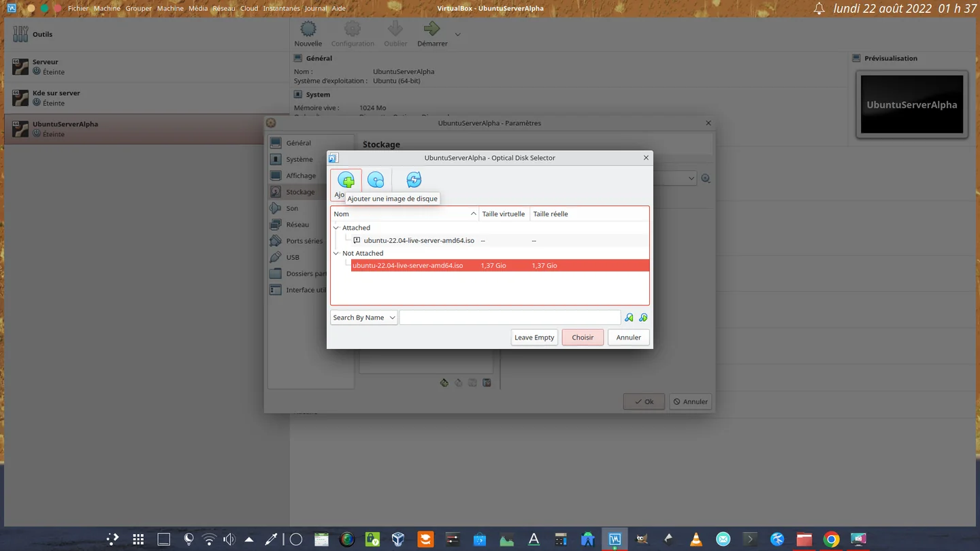Sort by the Taille virtuelle column header
980x551 pixels.
pyautogui.click(x=504, y=214)
